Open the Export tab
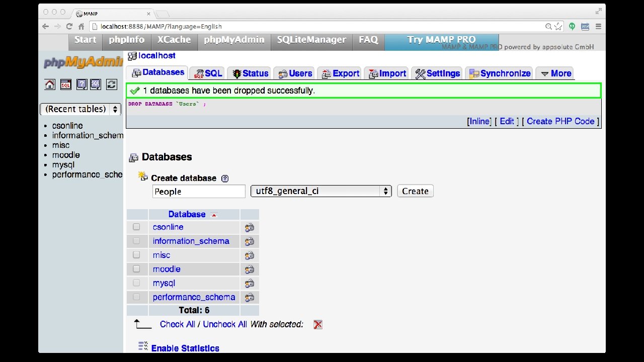Image resolution: width=644 pixels, height=362 pixels. [340, 73]
